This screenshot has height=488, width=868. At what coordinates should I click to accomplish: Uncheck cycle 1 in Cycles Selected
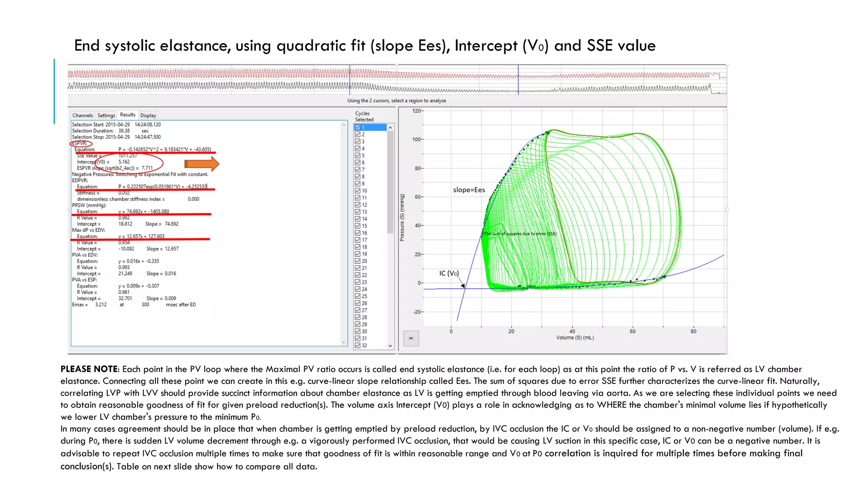[x=358, y=128]
